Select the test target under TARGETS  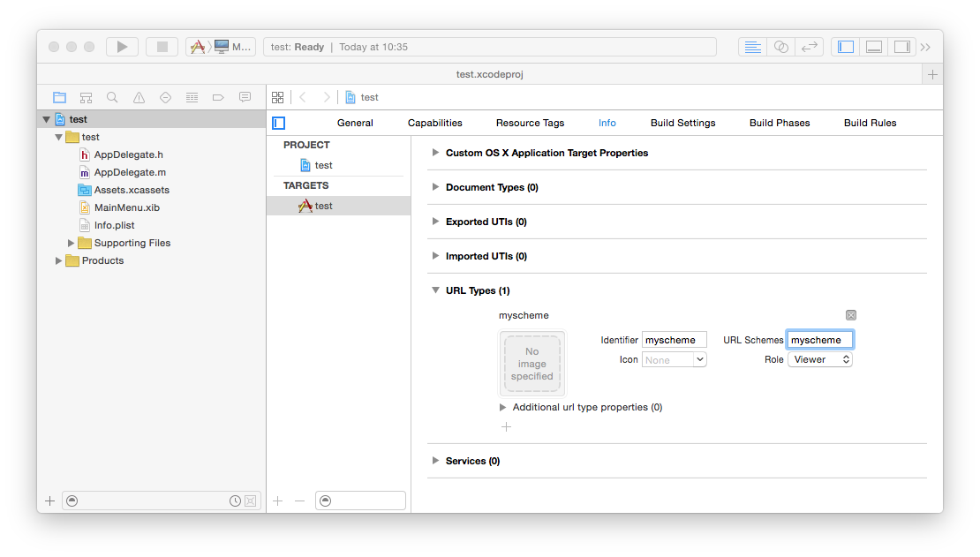[x=338, y=206]
